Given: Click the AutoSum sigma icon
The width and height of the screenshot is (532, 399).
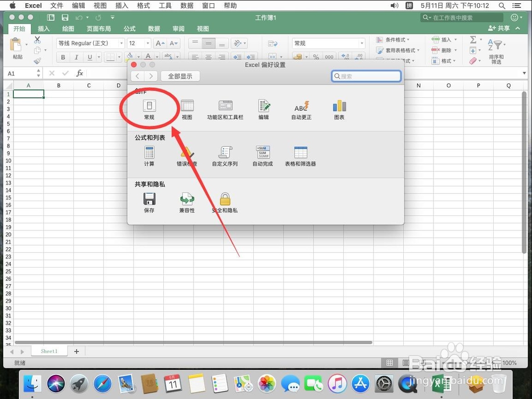Looking at the screenshot, I should coord(473,40).
